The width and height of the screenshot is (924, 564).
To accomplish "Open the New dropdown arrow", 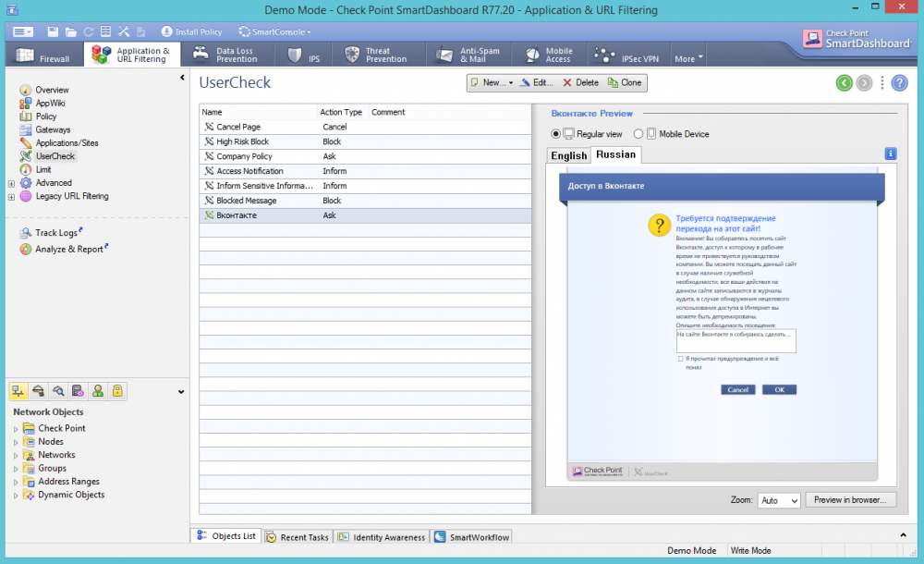I will (511, 82).
